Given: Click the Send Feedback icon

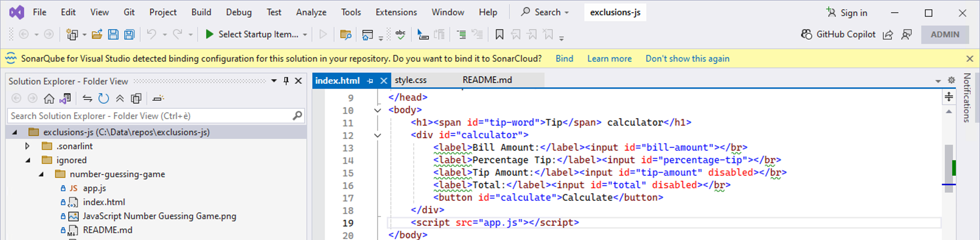Looking at the screenshot, I should coord(907,35).
